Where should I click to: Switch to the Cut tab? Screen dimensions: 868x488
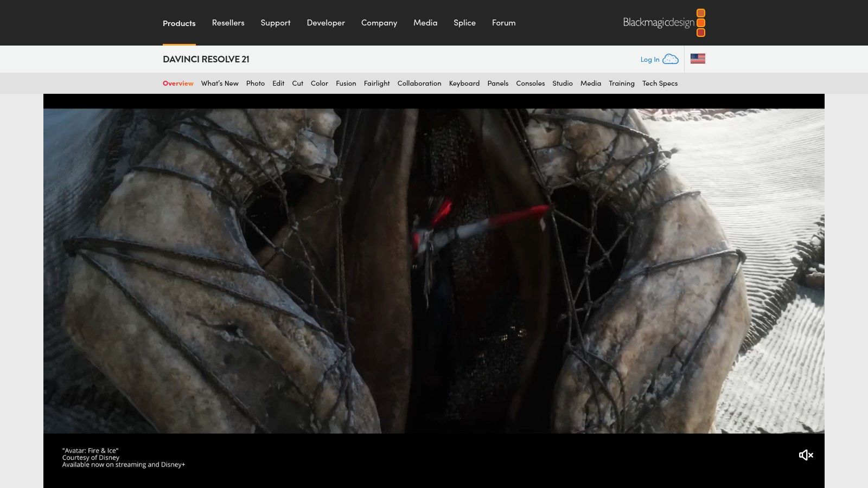297,84
